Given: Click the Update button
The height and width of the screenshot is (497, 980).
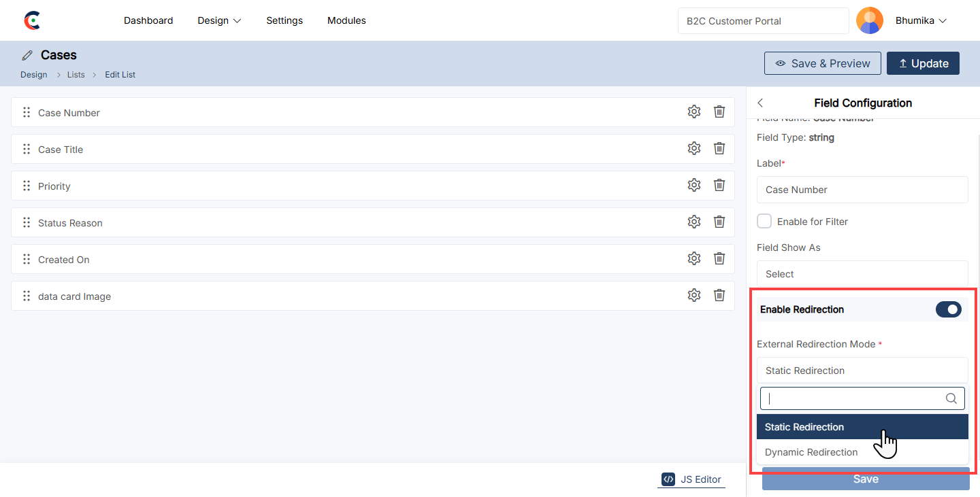Looking at the screenshot, I should tap(922, 63).
